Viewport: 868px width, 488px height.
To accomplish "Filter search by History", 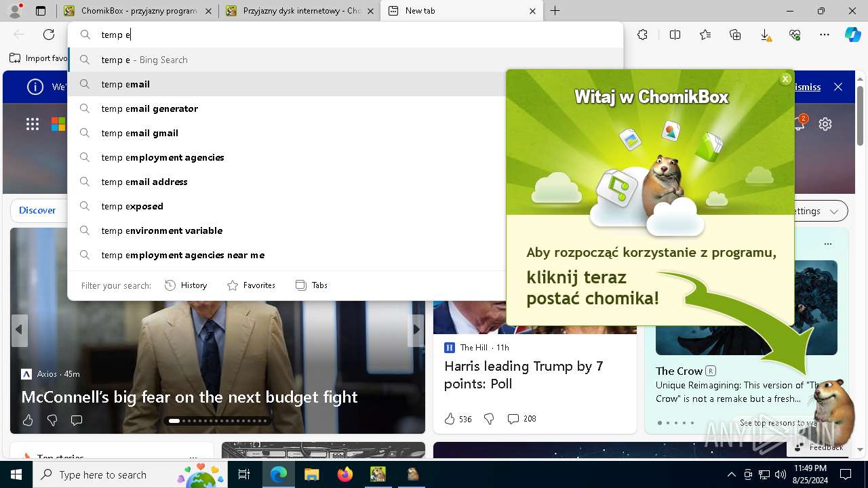I will point(186,285).
